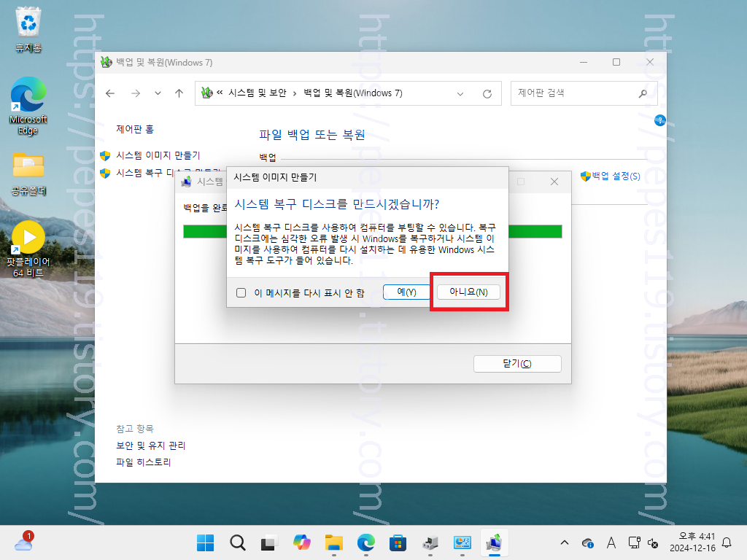The height and width of the screenshot is (560, 747).
Task: Open the clock showing 오후 4:41
Action: [692, 542]
